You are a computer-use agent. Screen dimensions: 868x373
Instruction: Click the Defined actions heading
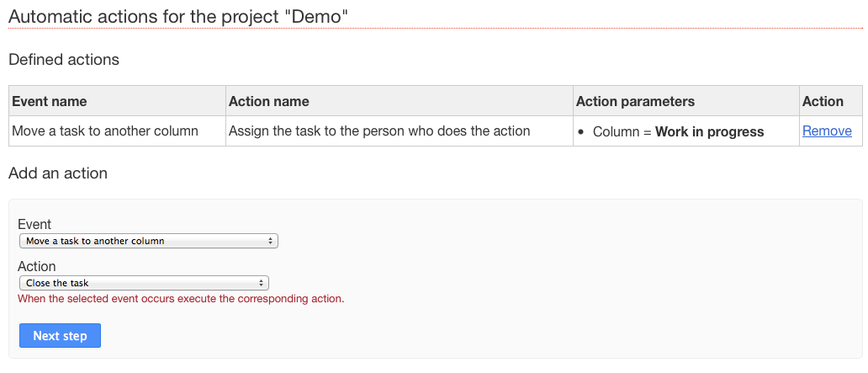coord(64,60)
